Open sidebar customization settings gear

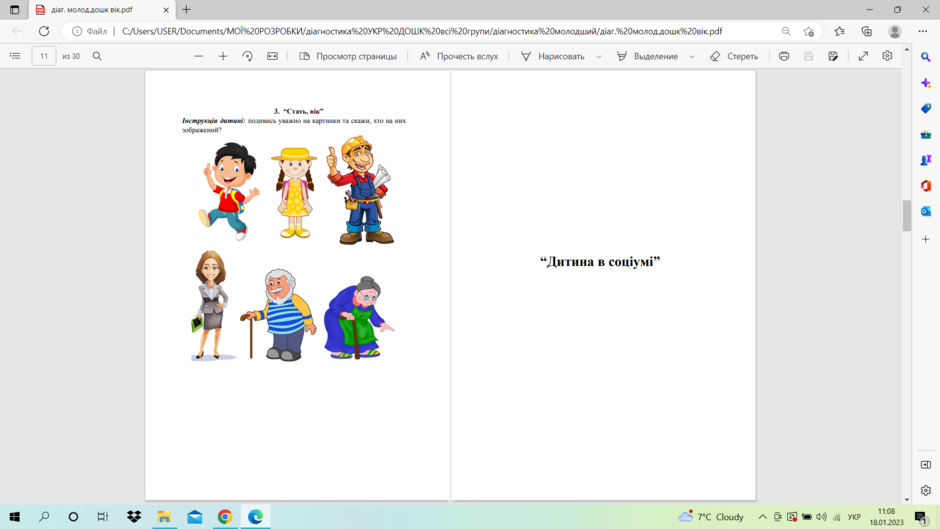926,491
